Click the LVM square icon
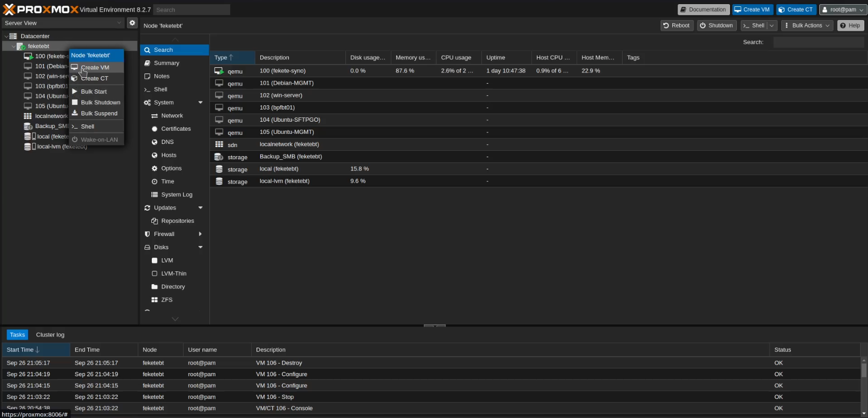868x418 pixels. 154,260
